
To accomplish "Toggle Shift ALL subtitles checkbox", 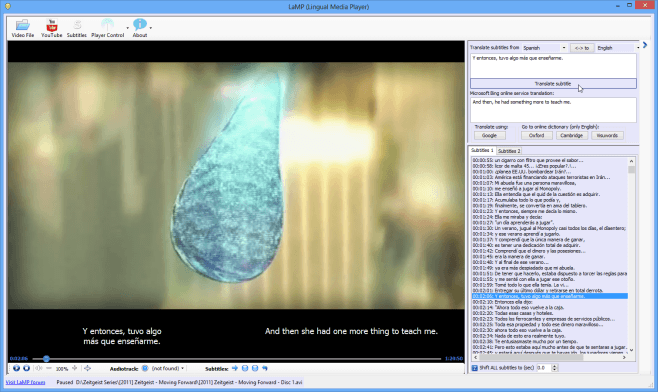I will point(475,368).
